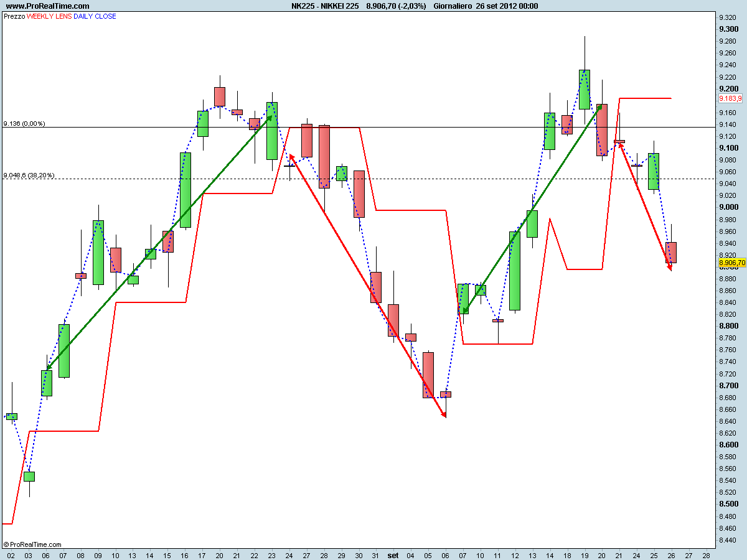Click the © ProRealTime.com copyright link
This screenshot has width=747, height=560.
click(x=32, y=544)
